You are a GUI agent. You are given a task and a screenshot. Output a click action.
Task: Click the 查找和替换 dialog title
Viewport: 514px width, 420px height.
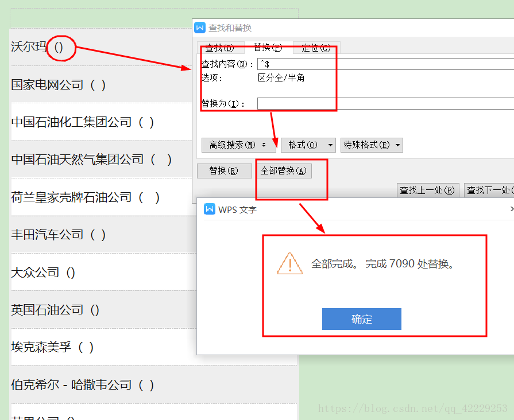[x=230, y=28]
